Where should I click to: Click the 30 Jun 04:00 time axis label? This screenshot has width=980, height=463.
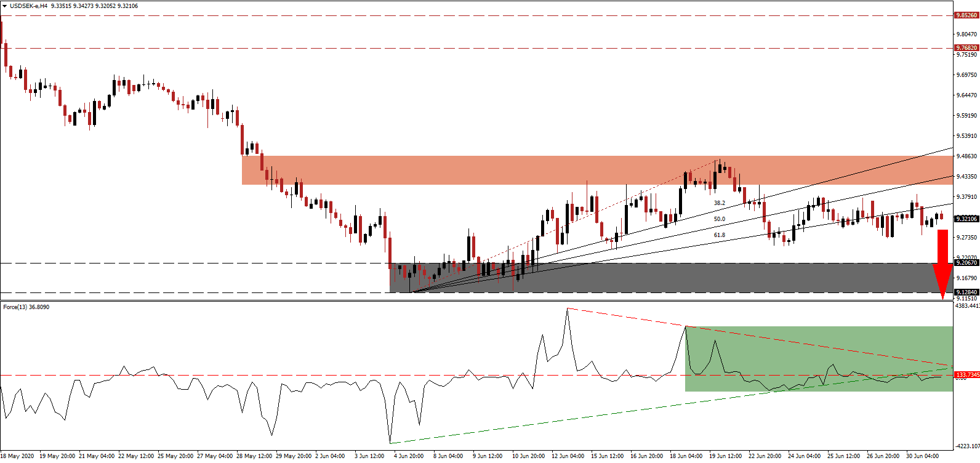922,456
